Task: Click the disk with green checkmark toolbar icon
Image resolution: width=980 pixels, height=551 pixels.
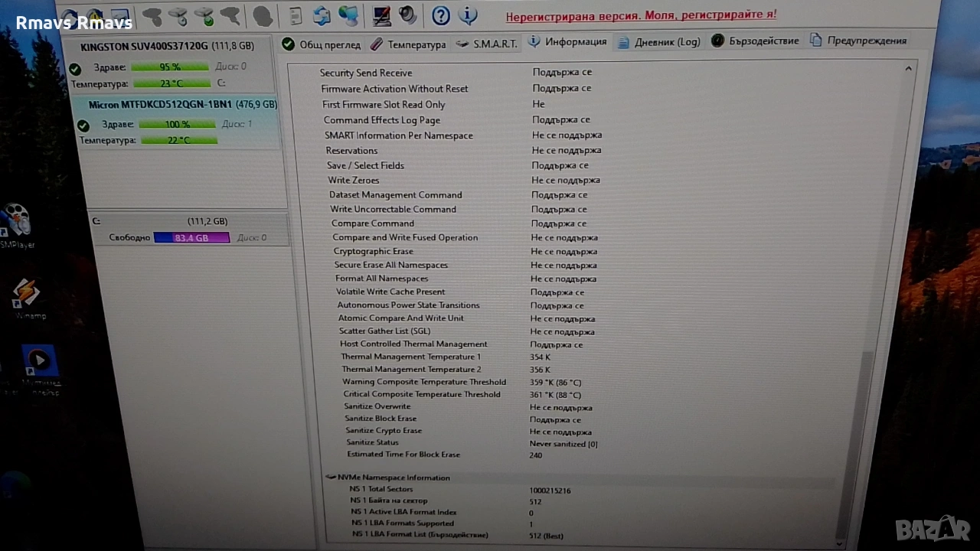Action: (204, 15)
